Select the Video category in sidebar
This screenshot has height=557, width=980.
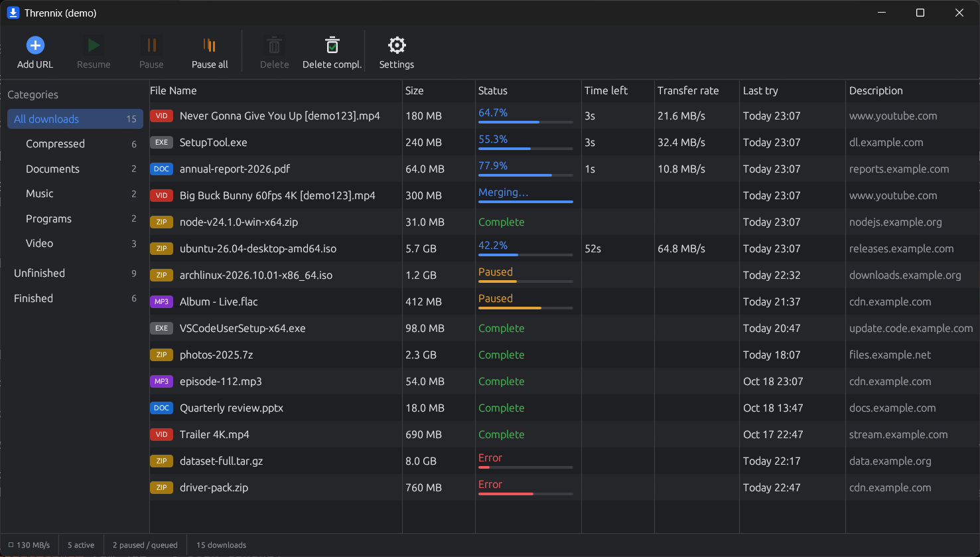(x=75, y=244)
